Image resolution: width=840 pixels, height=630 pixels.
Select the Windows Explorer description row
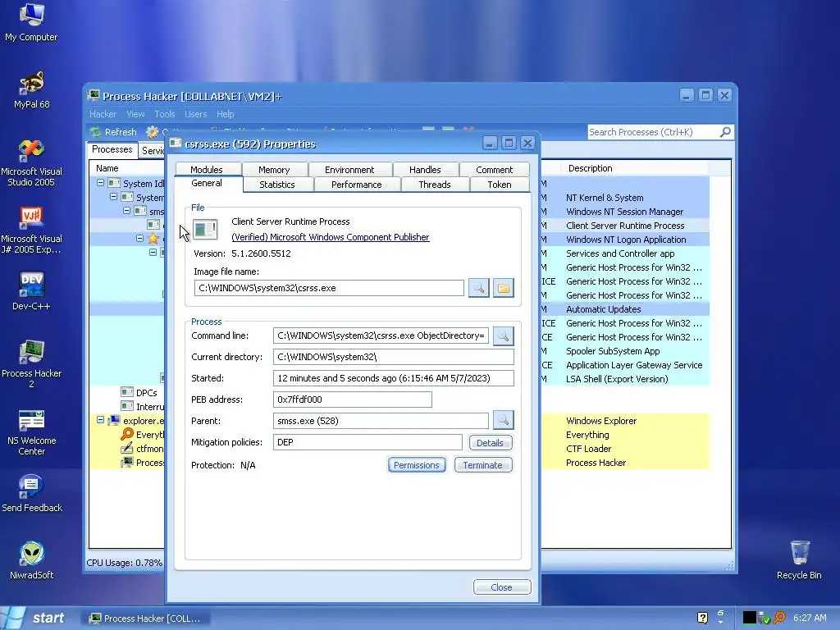601,421
